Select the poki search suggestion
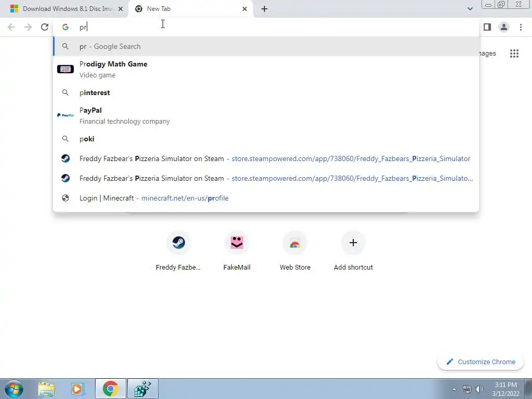Image resolution: width=532 pixels, height=399 pixels. [x=266, y=139]
